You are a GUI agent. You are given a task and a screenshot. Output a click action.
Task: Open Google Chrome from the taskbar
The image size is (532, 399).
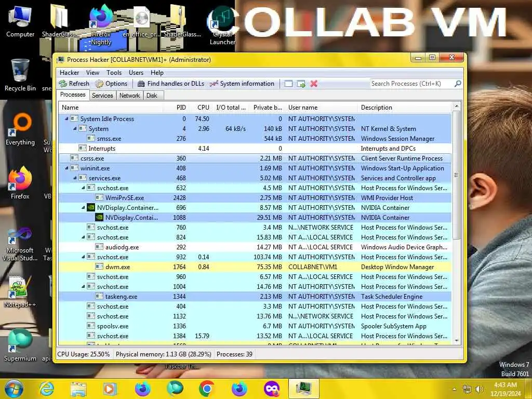(x=206, y=389)
